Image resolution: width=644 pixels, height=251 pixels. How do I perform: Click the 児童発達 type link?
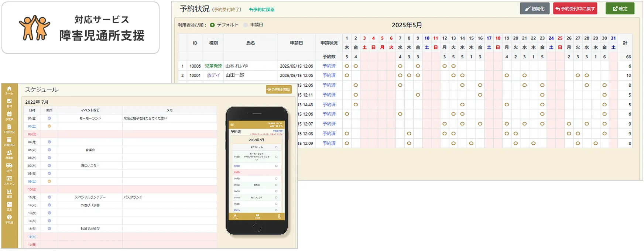point(213,66)
